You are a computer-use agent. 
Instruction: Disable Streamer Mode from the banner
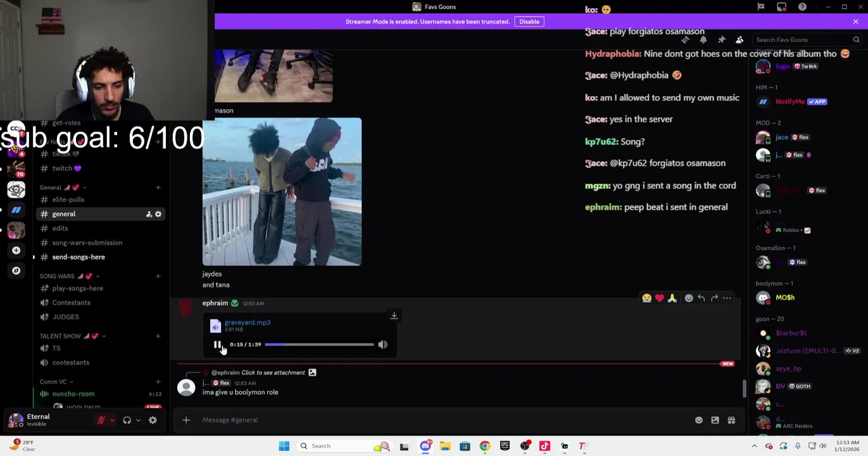[x=529, y=22]
